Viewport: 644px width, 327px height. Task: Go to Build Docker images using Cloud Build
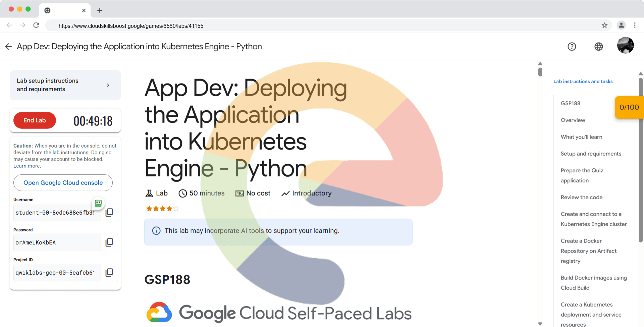click(x=594, y=283)
